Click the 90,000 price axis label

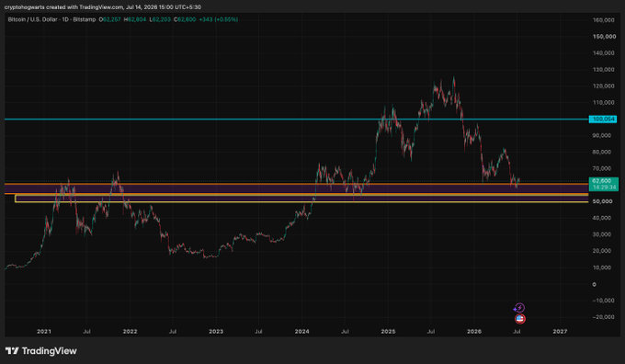tap(601, 135)
